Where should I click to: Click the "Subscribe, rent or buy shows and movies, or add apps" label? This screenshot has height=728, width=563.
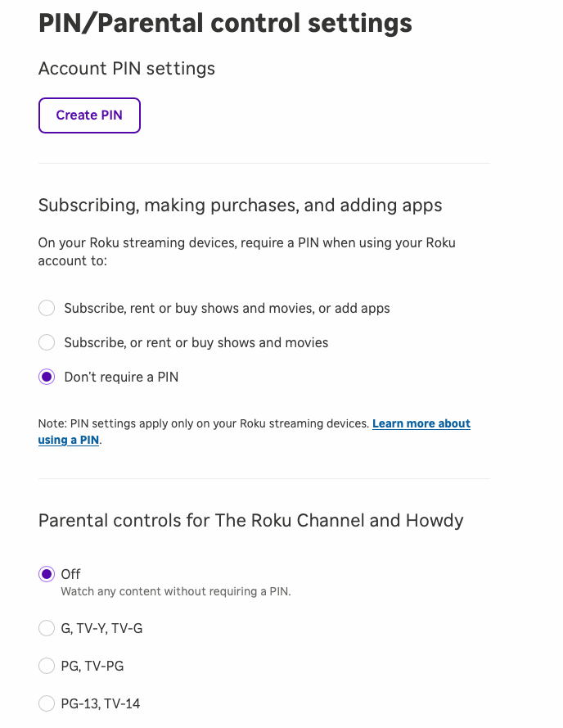tap(227, 309)
